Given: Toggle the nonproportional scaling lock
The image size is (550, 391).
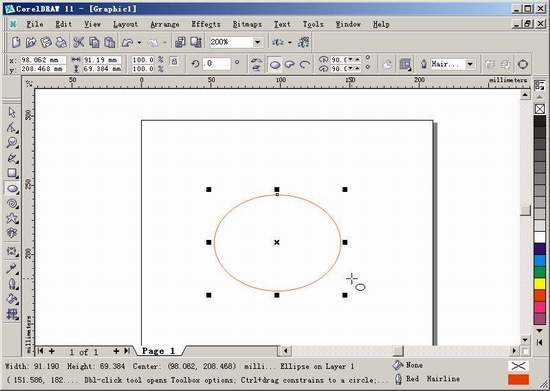Looking at the screenshot, I should (x=174, y=62).
